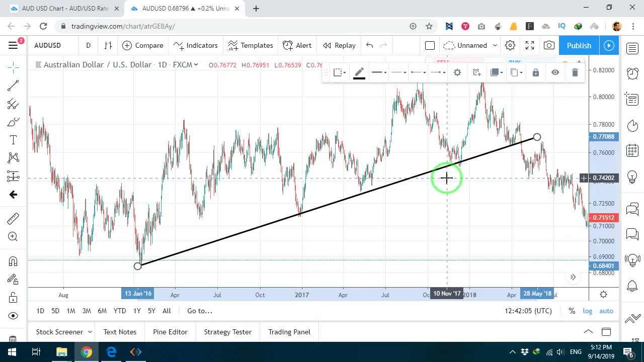Click the play icon beside Publish

(609, 45)
